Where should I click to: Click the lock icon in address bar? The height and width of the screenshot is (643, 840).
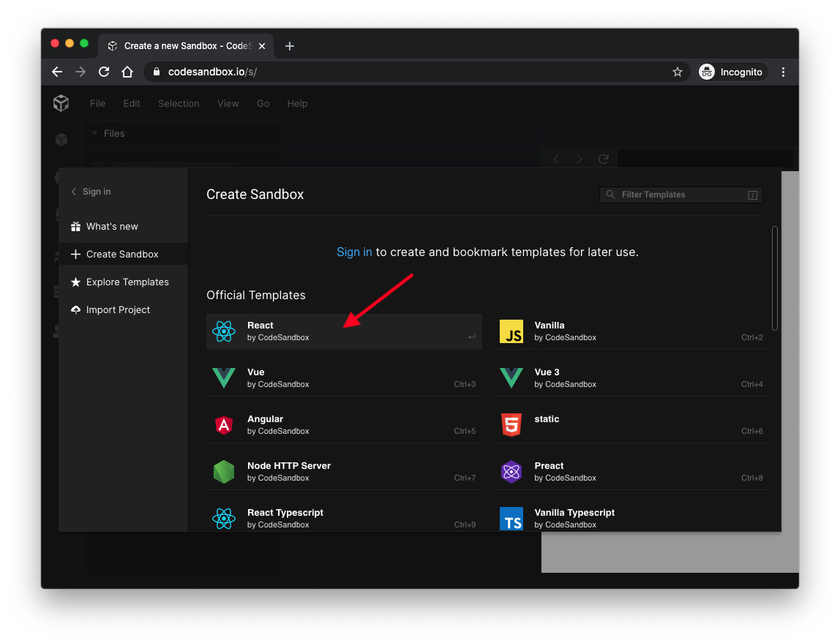tap(157, 72)
